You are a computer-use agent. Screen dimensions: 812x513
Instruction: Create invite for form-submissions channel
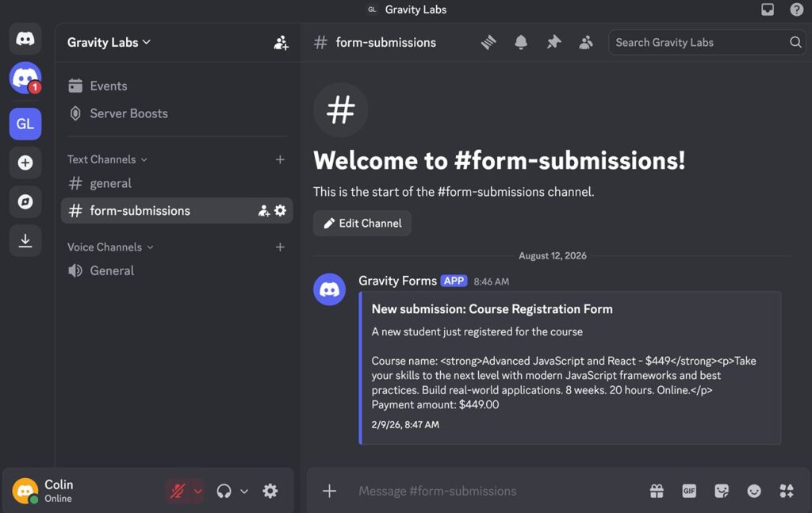coord(264,211)
